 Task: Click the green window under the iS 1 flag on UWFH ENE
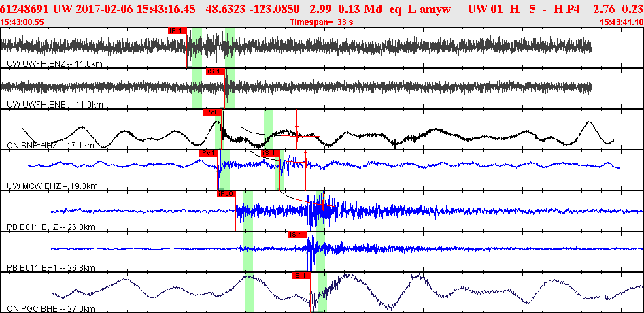coord(230,88)
